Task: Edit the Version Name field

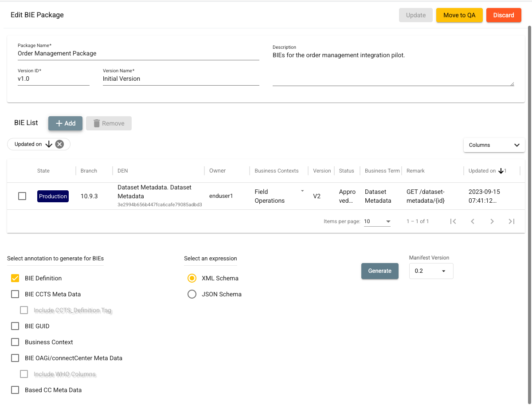Action: [x=181, y=79]
